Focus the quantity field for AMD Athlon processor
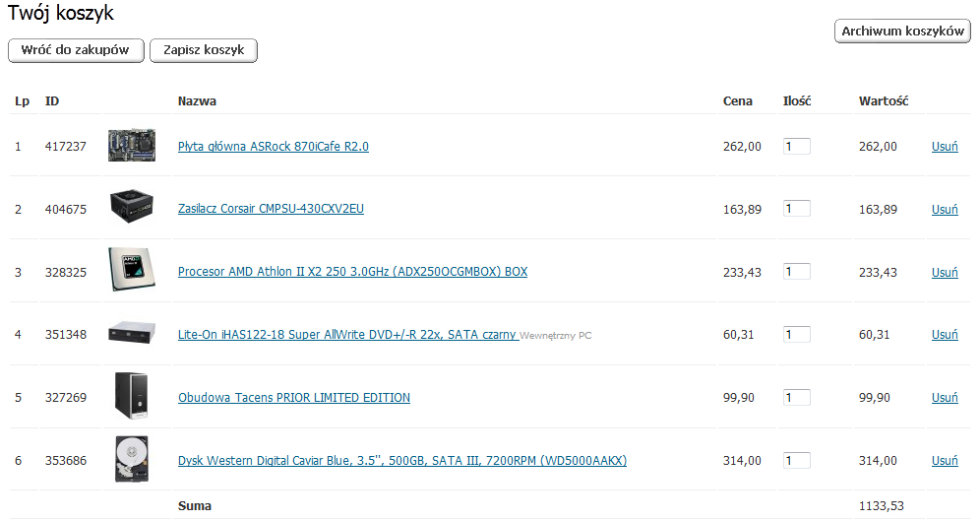The height and width of the screenshot is (521, 980). [797, 272]
